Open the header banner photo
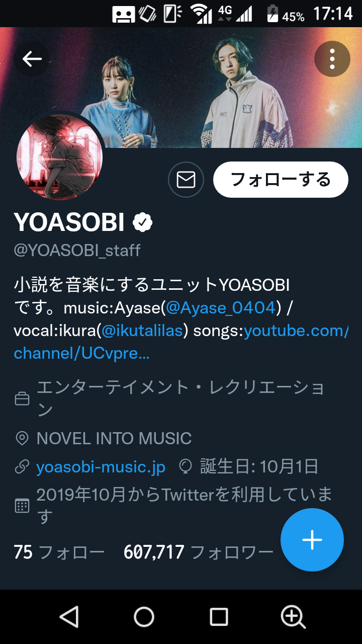 [181, 88]
